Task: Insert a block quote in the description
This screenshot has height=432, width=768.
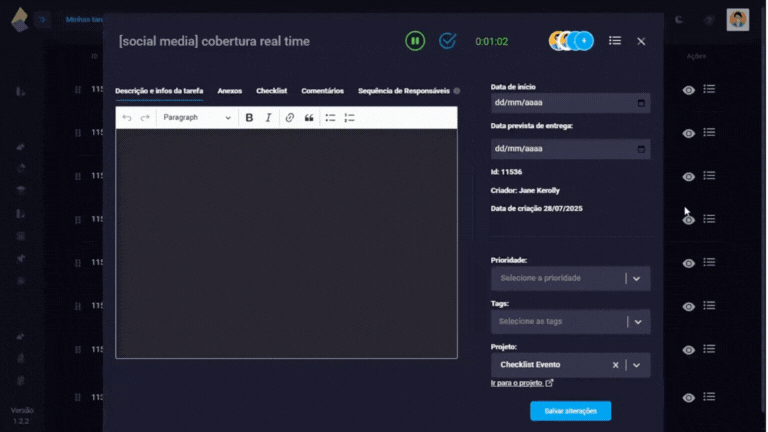Action: 309,118
